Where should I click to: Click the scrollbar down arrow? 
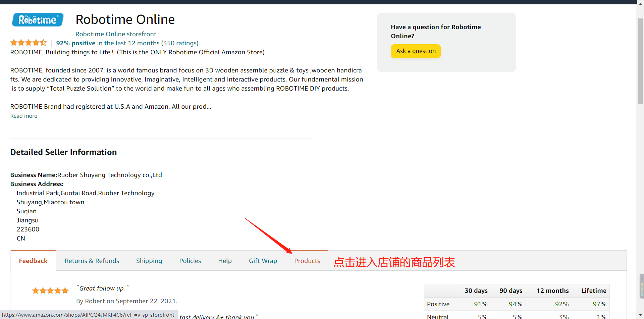pos(640,315)
